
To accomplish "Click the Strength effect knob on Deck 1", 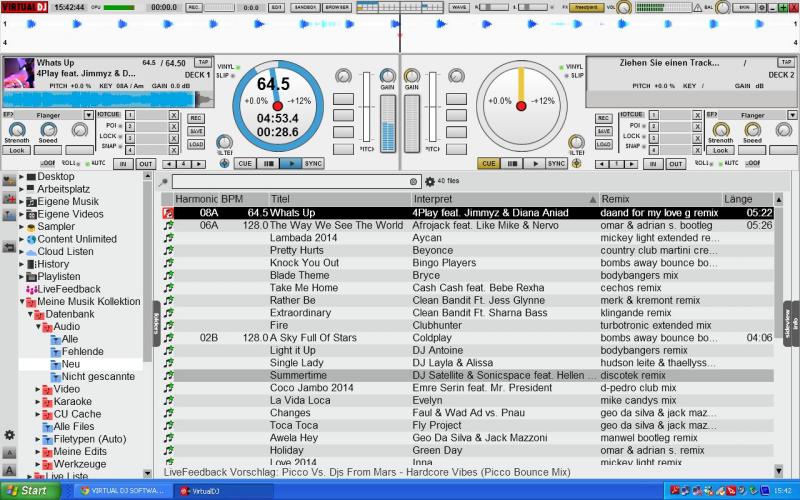I will point(18,131).
